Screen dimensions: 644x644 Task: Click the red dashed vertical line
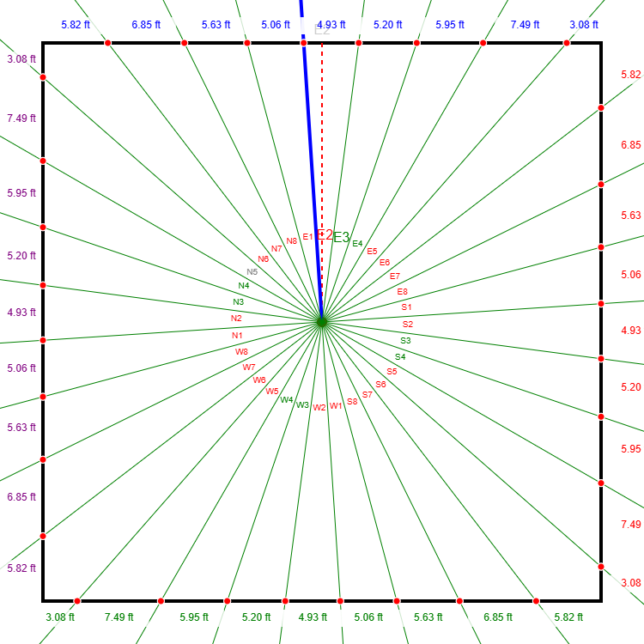[x=322, y=182]
